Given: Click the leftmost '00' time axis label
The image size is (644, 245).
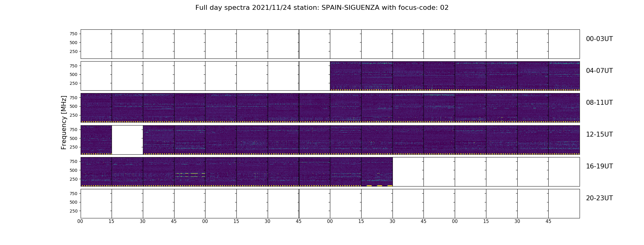Looking at the screenshot, I should [x=80, y=221].
